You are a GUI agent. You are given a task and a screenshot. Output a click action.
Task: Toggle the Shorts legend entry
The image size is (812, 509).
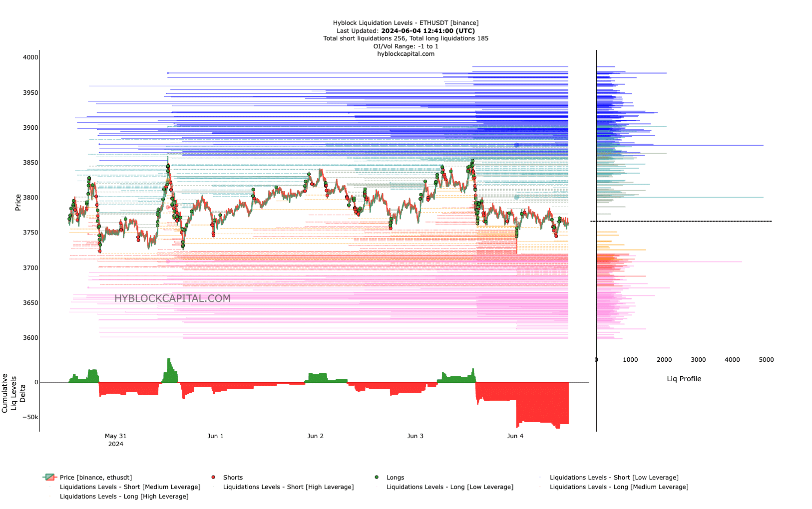tap(227, 478)
